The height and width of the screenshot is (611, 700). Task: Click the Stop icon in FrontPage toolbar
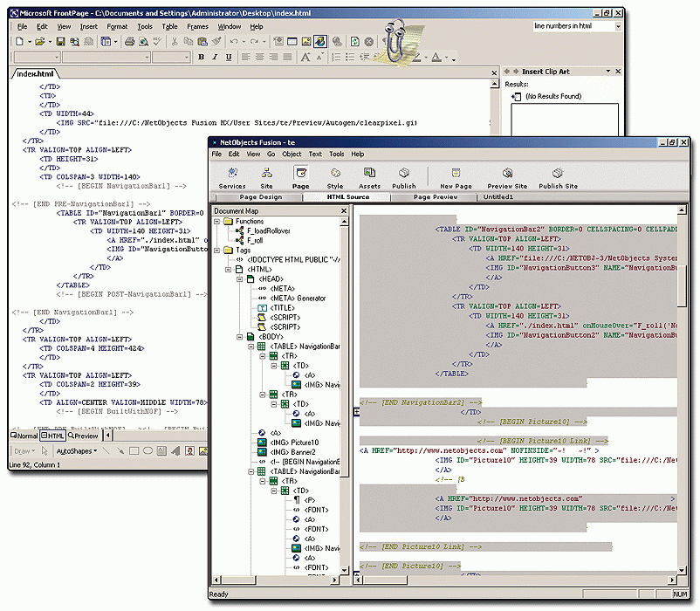click(368, 42)
